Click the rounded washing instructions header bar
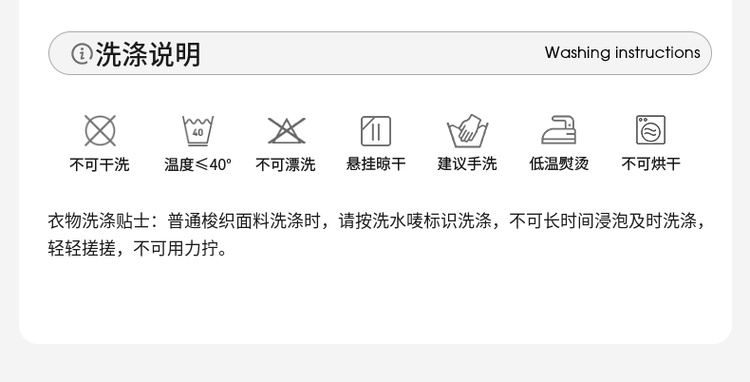 coord(380,53)
